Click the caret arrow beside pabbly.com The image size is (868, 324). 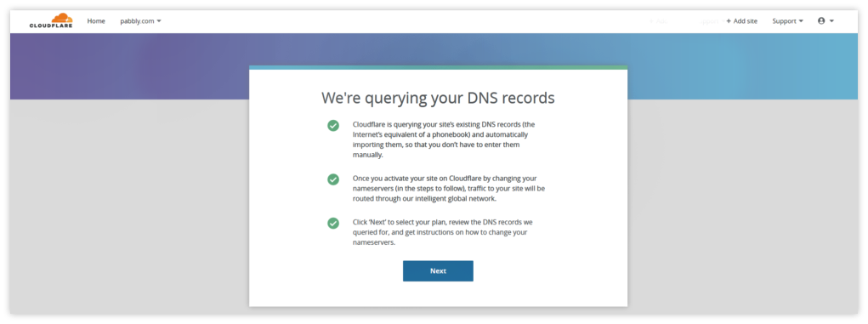coord(159,21)
